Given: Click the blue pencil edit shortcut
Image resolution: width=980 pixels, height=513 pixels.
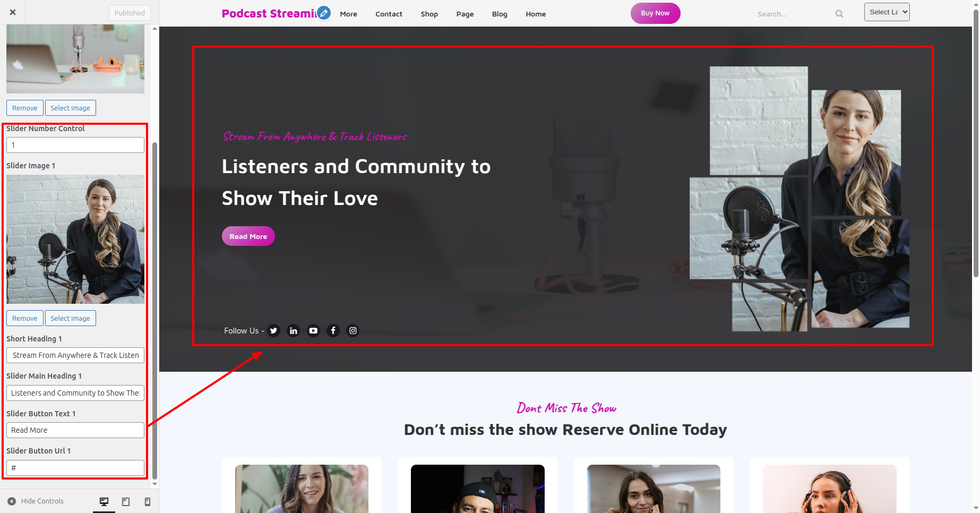Looking at the screenshot, I should pos(324,13).
